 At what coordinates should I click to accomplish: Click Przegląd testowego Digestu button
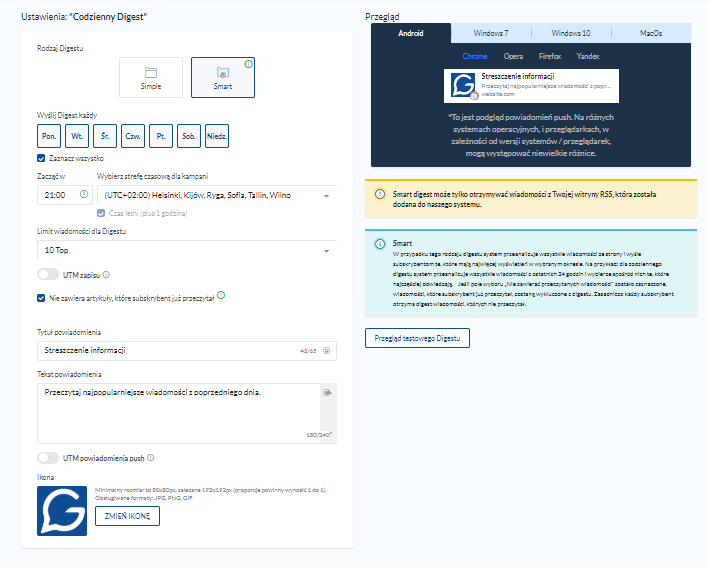[417, 338]
